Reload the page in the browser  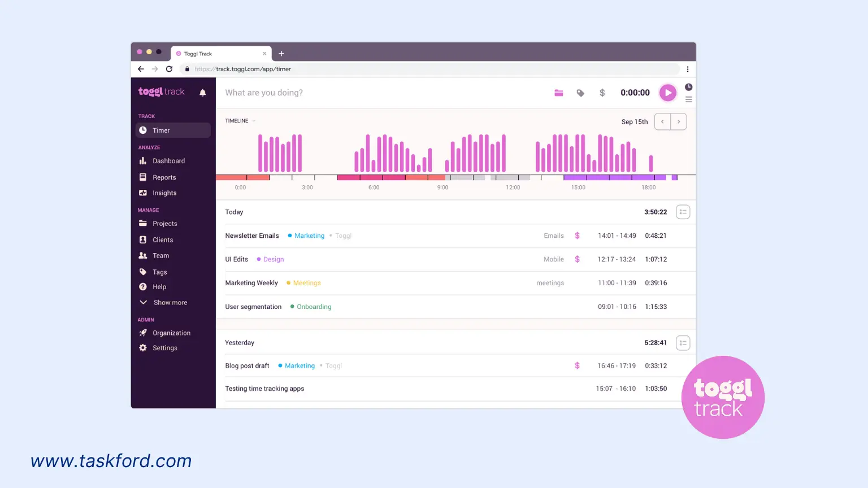169,69
